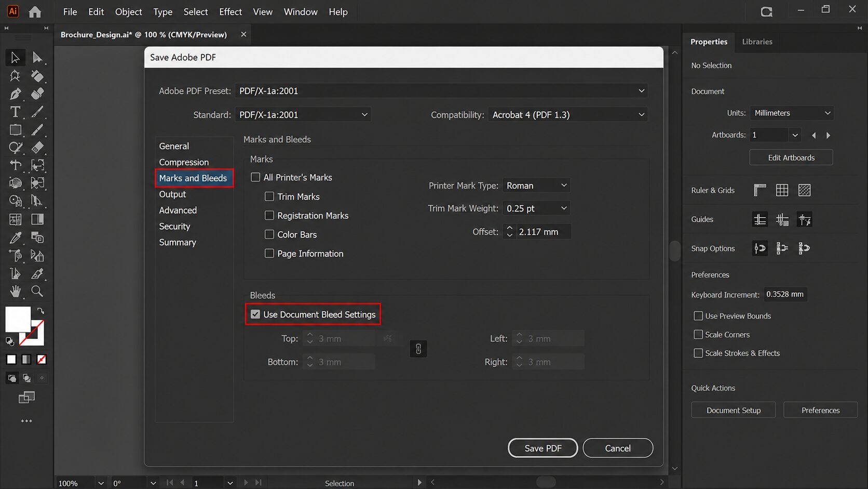Click Preferences quick action button
868x489 pixels.
[x=820, y=410]
